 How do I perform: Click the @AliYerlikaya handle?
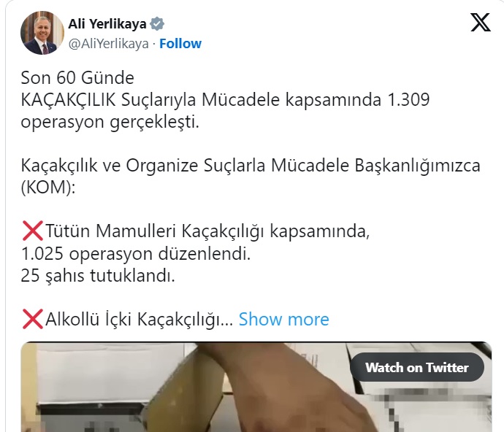[108, 44]
